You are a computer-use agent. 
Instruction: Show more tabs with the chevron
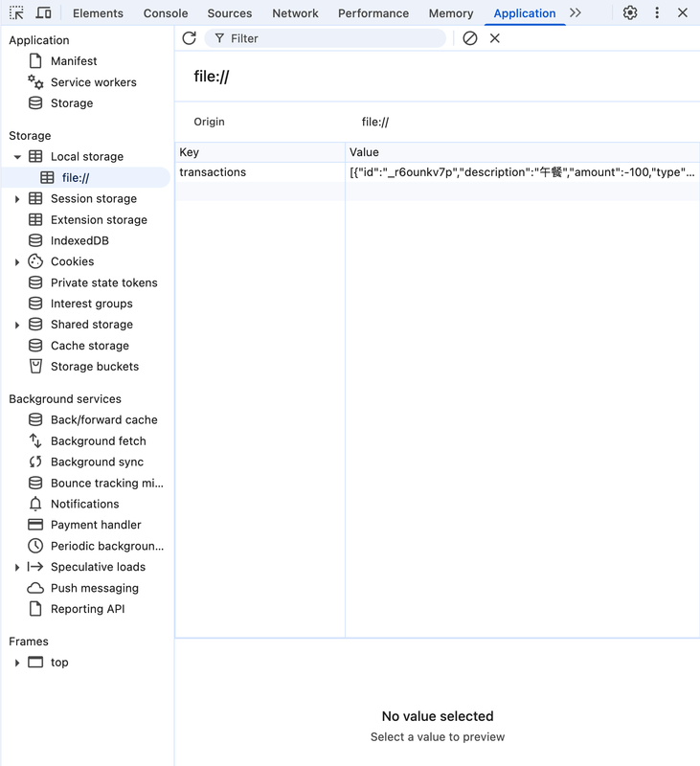(x=575, y=12)
